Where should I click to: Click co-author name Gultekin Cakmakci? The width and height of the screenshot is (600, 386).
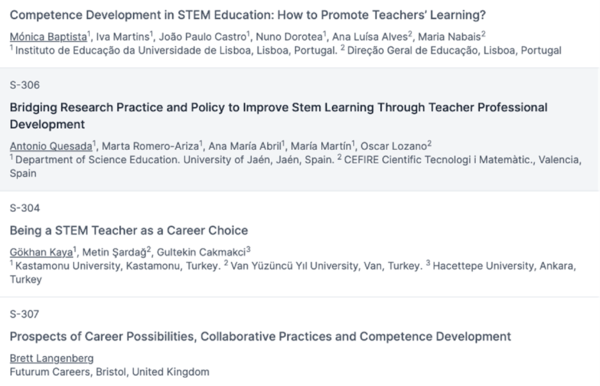(201, 252)
